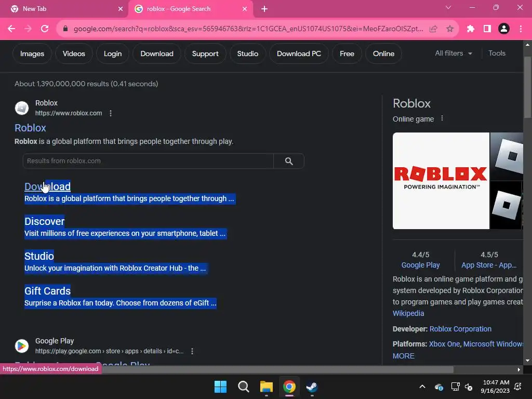Open knowledge panel options beside Online game
This screenshot has width=532, height=399.
click(x=442, y=118)
